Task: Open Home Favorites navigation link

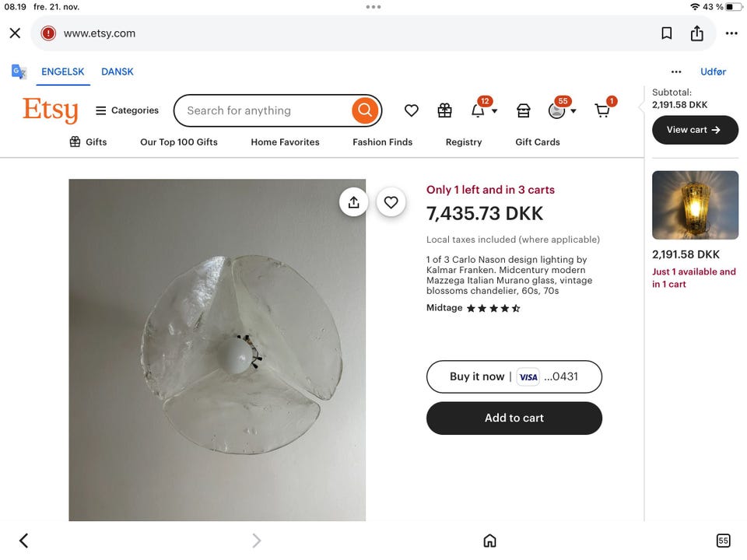Action: 285,142
